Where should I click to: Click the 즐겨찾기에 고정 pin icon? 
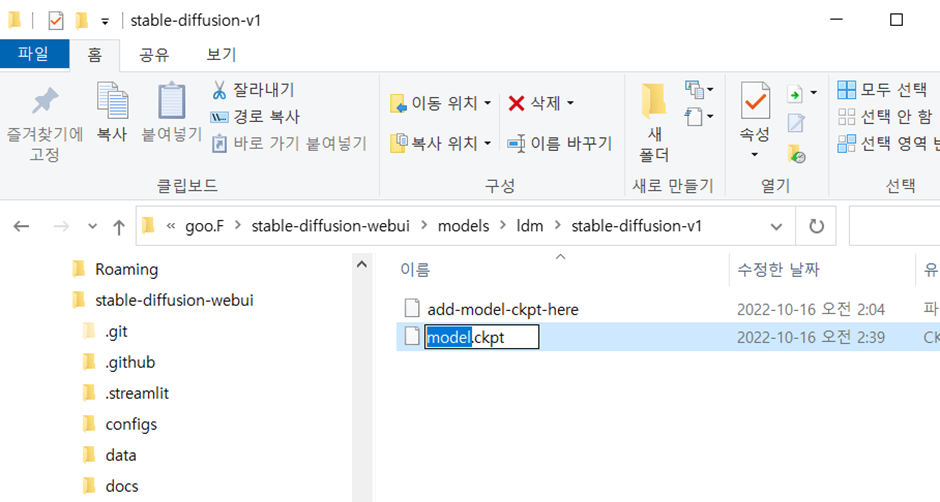45,101
